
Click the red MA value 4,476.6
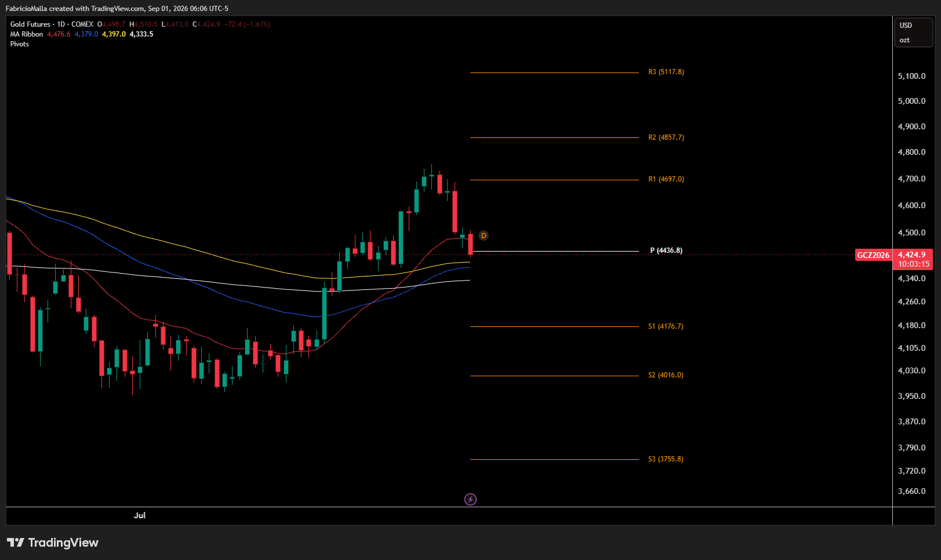[59, 34]
